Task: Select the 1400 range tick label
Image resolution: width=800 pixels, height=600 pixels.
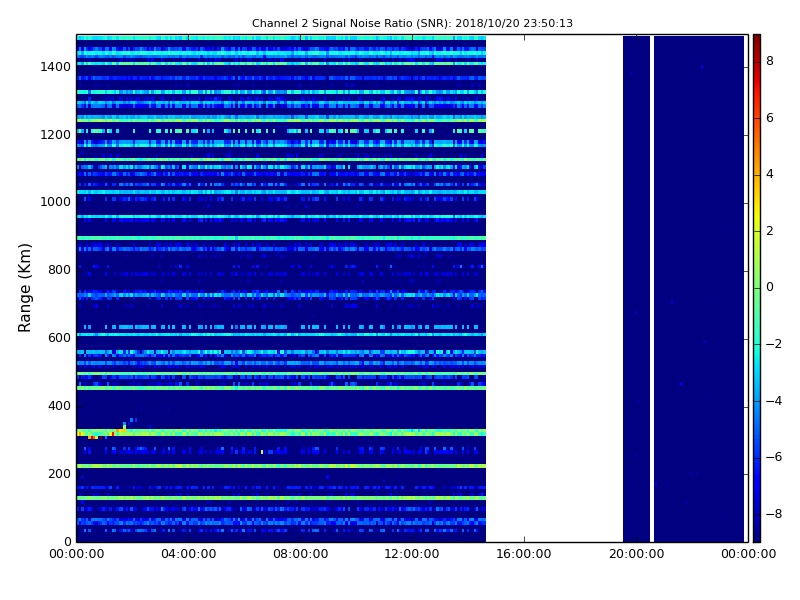Action: click(x=55, y=67)
